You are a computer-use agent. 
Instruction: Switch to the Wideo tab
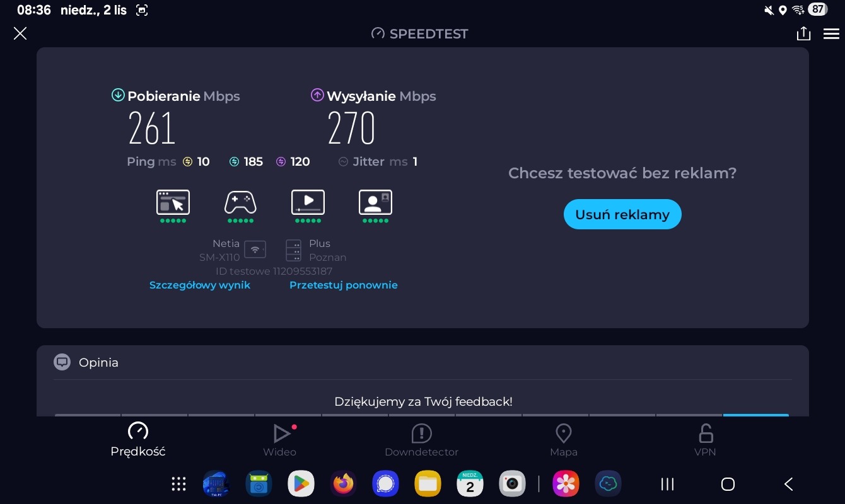coord(280,440)
